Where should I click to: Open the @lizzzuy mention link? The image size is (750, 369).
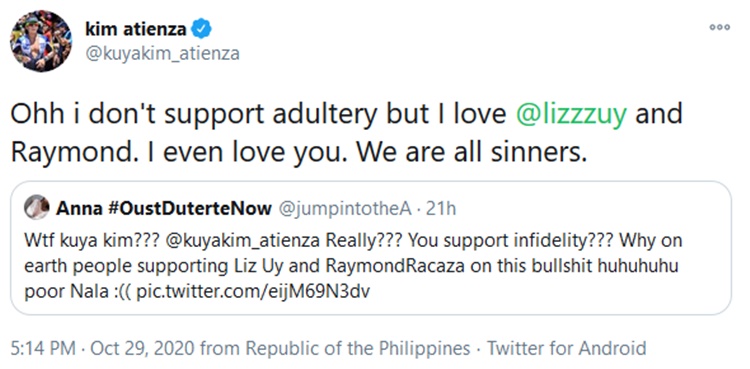click(571, 115)
